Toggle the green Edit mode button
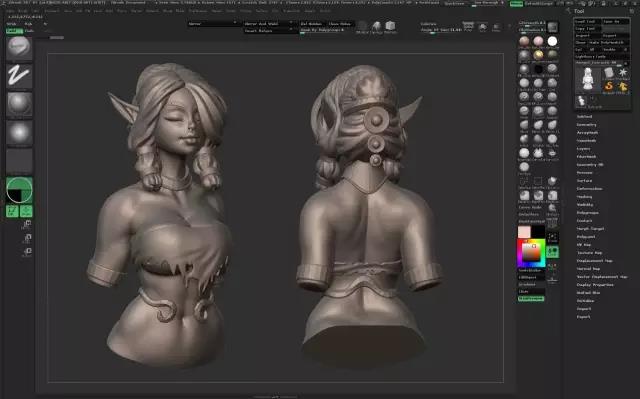This screenshot has height=399, width=640. click(14, 31)
